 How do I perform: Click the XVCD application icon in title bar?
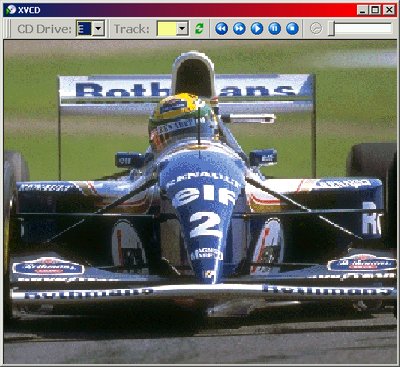(11, 10)
